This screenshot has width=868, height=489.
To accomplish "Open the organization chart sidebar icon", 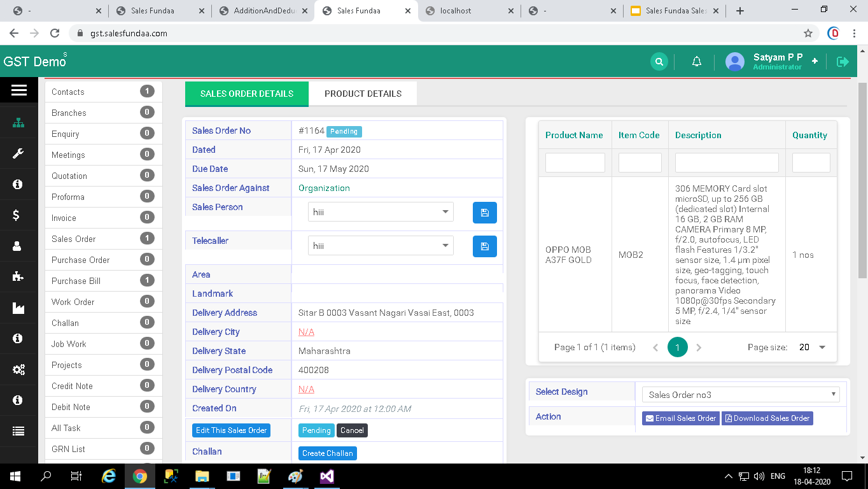I will point(18,123).
